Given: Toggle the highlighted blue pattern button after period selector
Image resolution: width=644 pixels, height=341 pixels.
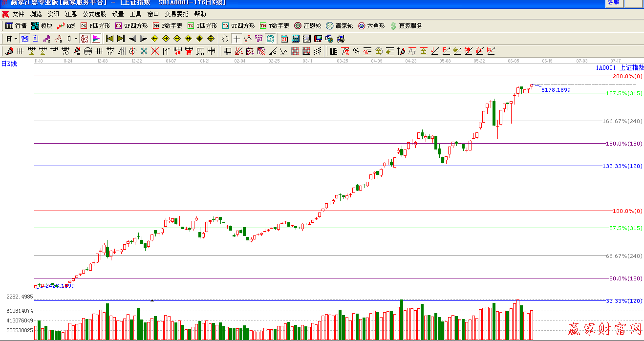Looking at the screenshot, I should [x=25, y=39].
